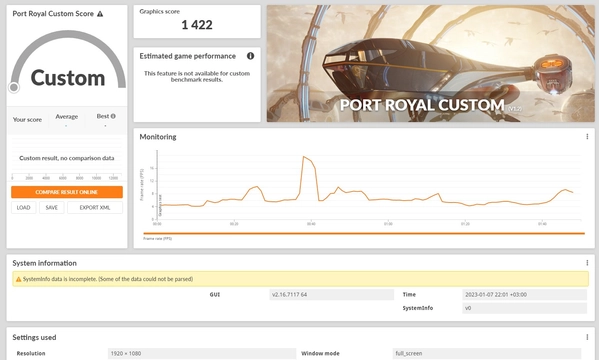Open the Estimated game performance info icon
Screen dimensions: 599x360
pos(250,56)
